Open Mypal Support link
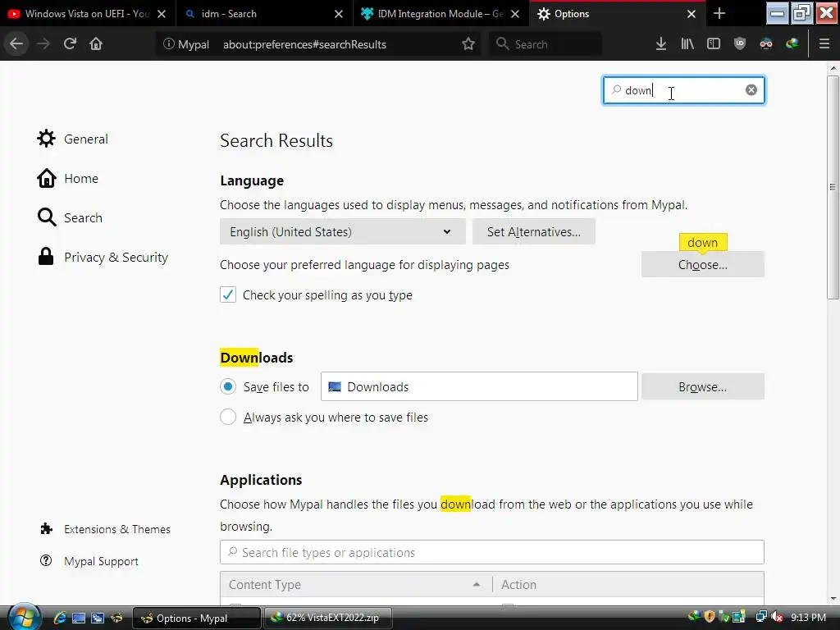840x630 pixels. click(89, 561)
